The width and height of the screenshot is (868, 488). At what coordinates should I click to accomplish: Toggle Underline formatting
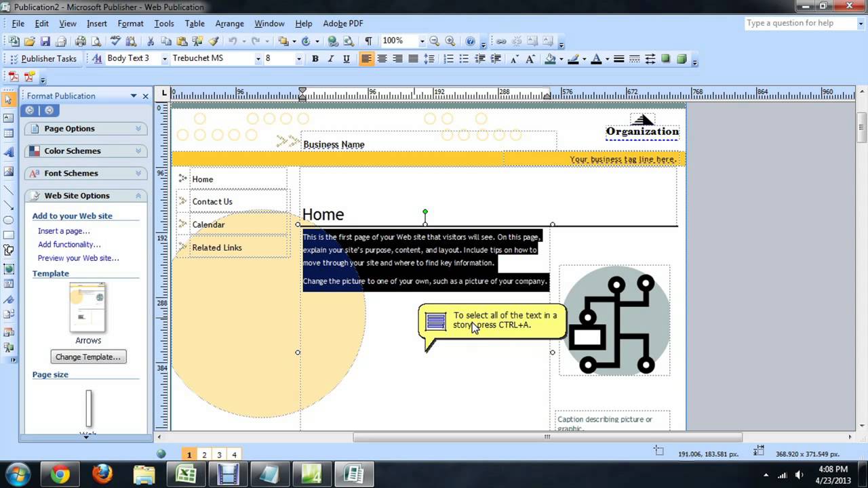coord(347,59)
